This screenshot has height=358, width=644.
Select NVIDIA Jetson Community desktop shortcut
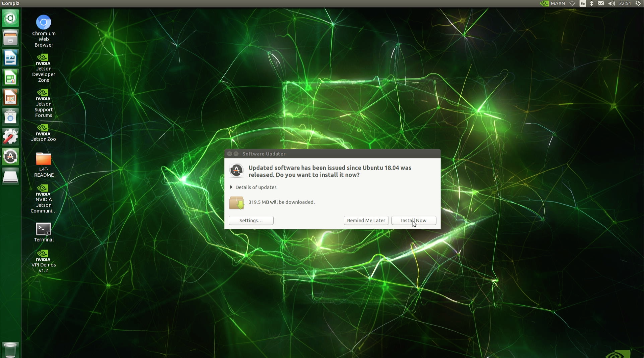tap(44, 199)
